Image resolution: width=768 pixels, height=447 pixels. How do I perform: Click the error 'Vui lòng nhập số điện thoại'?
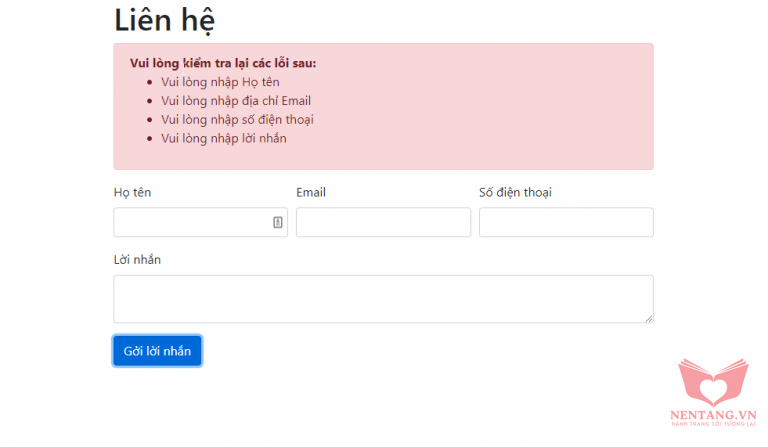[237, 120]
